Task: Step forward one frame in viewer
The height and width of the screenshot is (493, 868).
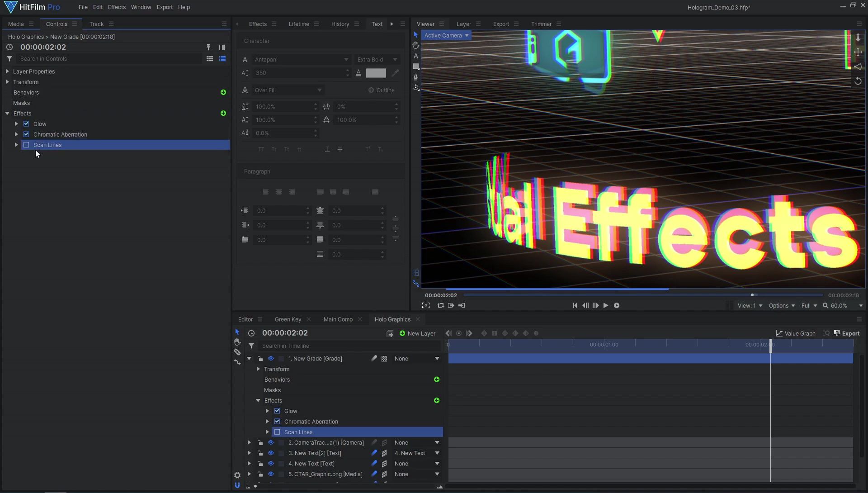Action: [x=596, y=306]
